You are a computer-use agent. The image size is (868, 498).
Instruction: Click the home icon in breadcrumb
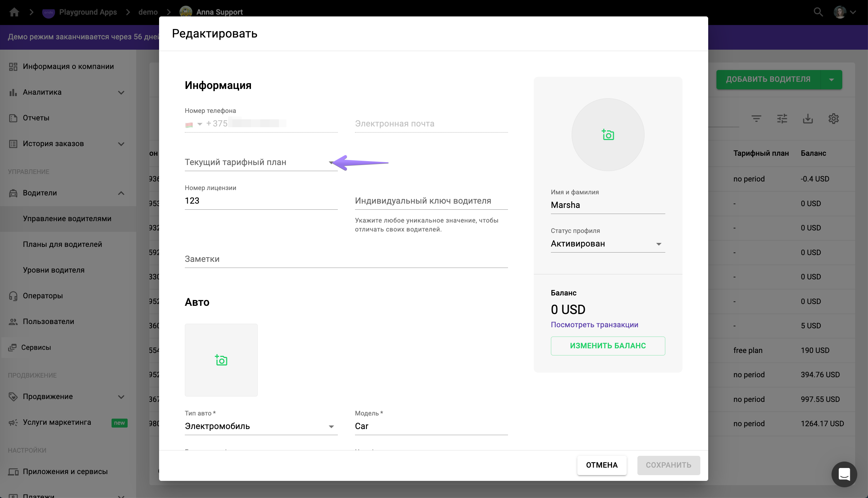click(x=14, y=12)
